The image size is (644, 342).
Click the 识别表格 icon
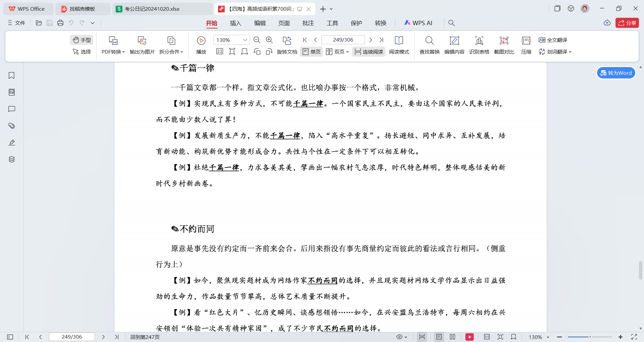(x=479, y=41)
